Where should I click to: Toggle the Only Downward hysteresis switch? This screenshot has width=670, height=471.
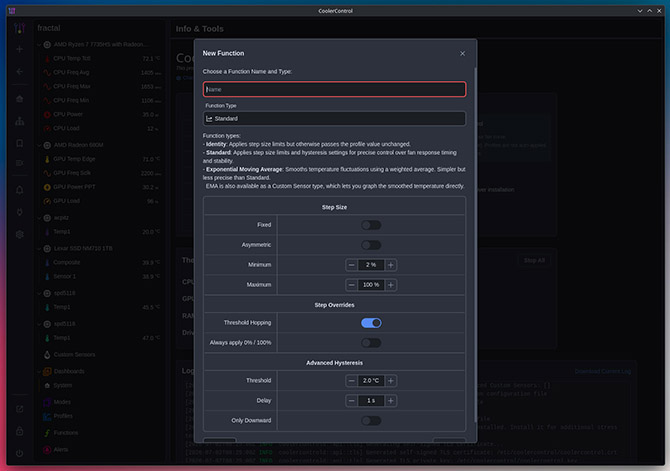pos(371,421)
